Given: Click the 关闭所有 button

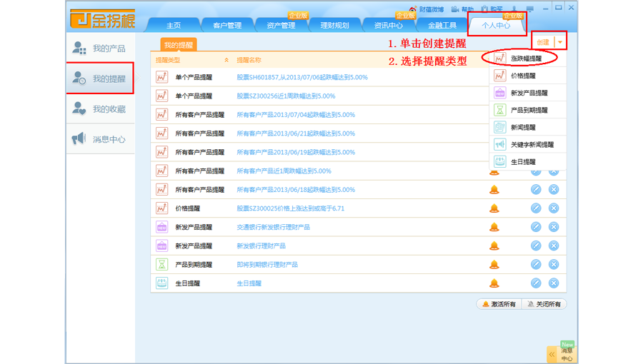Looking at the screenshot, I should pos(543,304).
